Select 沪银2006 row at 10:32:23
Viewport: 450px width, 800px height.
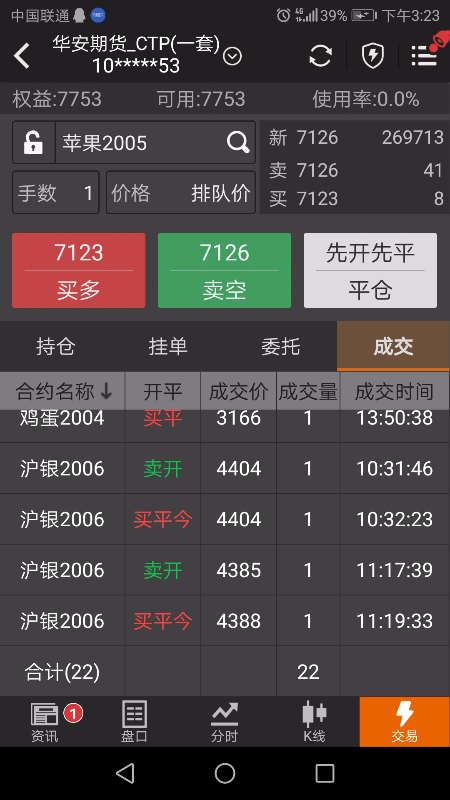[x=225, y=519]
